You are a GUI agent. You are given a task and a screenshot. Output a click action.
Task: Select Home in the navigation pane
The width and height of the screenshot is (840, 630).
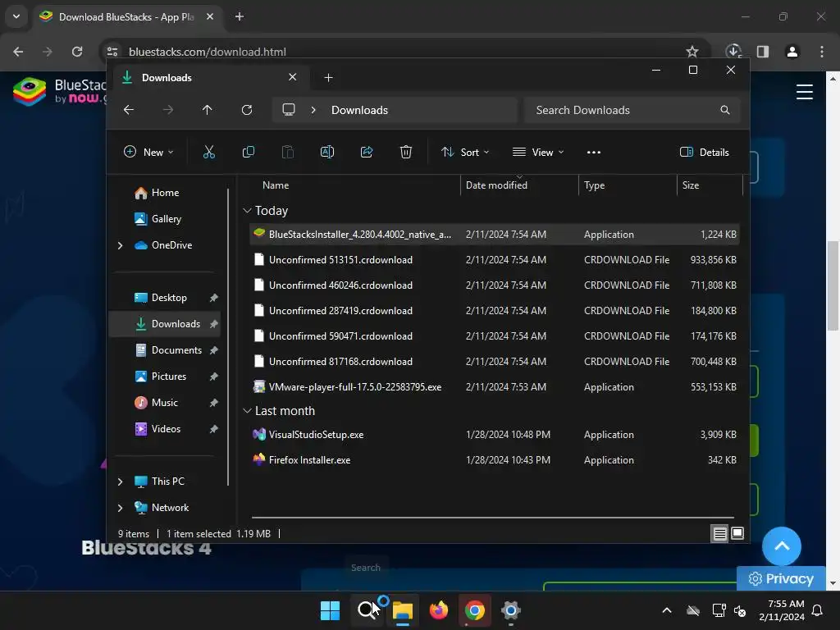(166, 193)
